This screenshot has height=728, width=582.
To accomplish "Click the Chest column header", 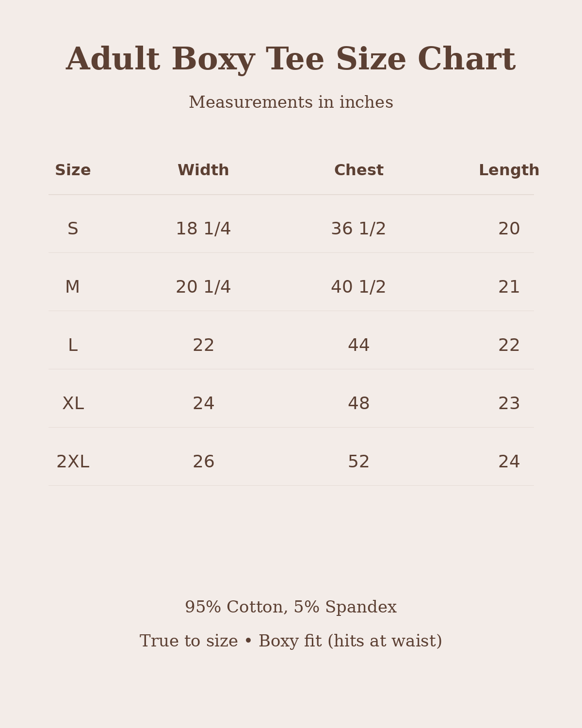I will pyautogui.click(x=359, y=170).
